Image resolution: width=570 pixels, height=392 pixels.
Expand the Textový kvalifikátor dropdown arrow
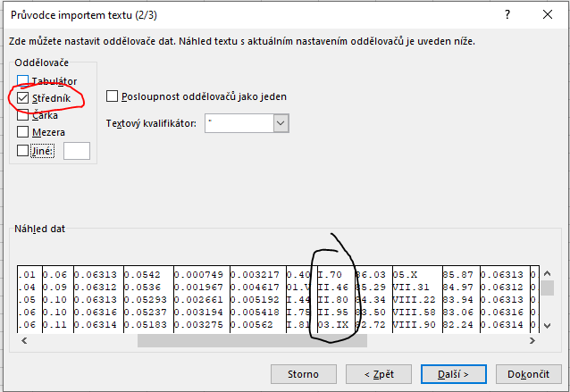281,123
